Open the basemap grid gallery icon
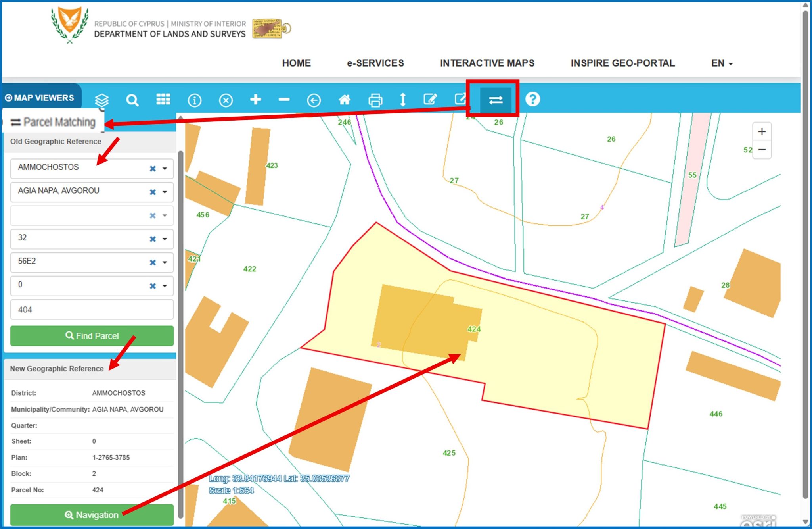 (163, 99)
